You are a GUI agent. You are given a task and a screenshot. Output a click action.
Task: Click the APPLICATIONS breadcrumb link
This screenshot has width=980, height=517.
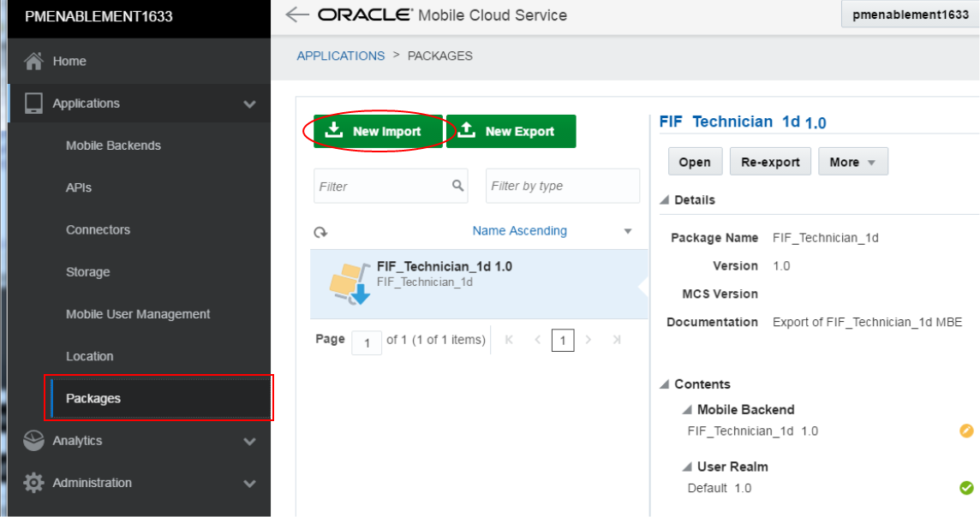click(341, 56)
